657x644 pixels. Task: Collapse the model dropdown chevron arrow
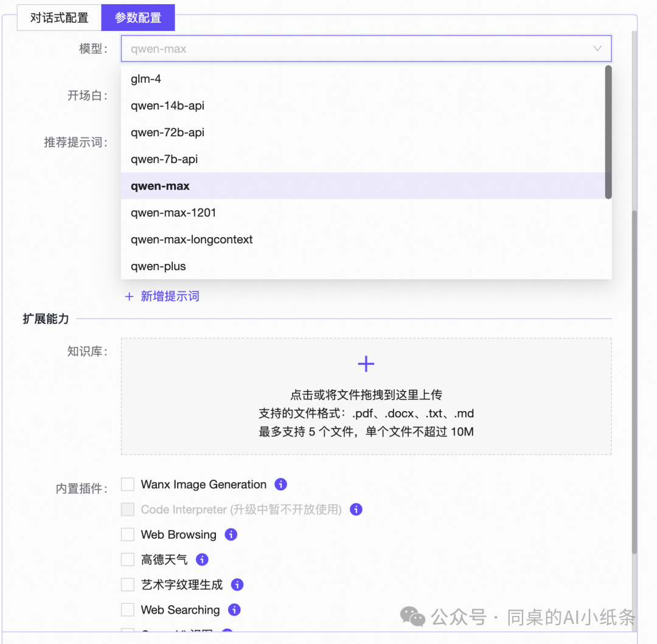click(597, 49)
